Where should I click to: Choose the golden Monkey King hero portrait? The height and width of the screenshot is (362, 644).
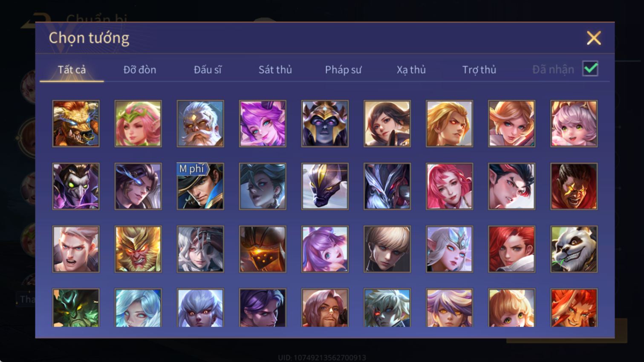coord(138,249)
